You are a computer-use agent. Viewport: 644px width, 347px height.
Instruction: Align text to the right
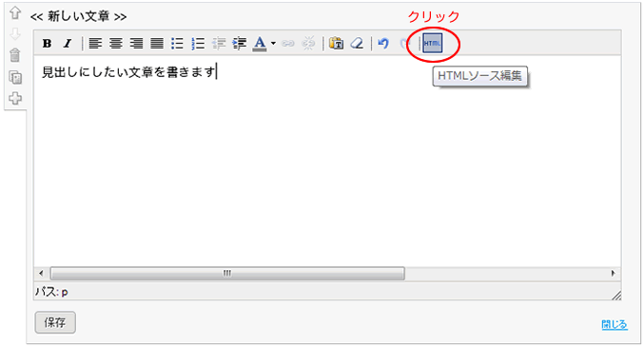point(136,43)
